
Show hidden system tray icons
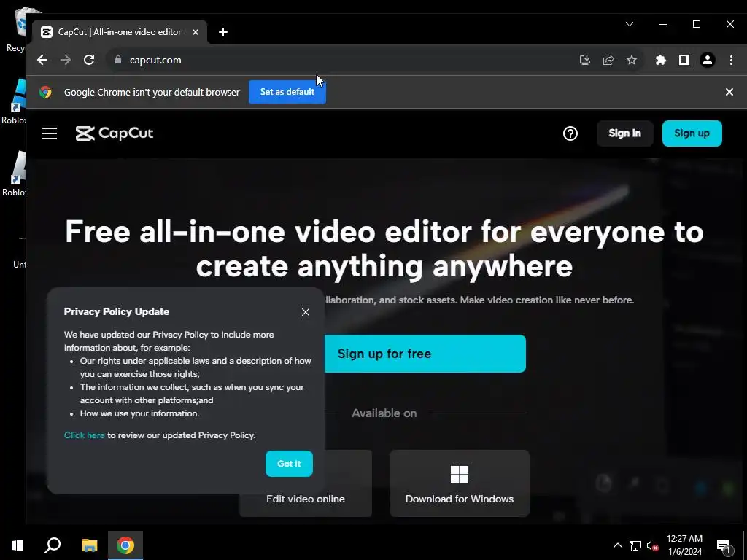617,545
